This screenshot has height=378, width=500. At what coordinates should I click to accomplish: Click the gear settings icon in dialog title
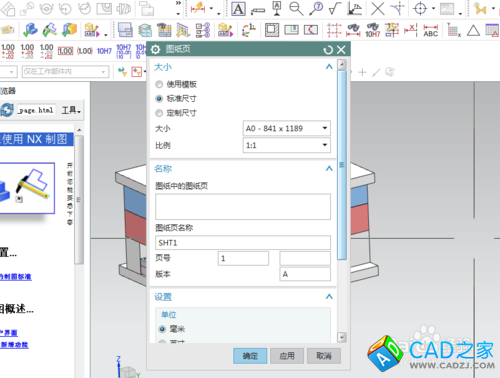[155, 50]
